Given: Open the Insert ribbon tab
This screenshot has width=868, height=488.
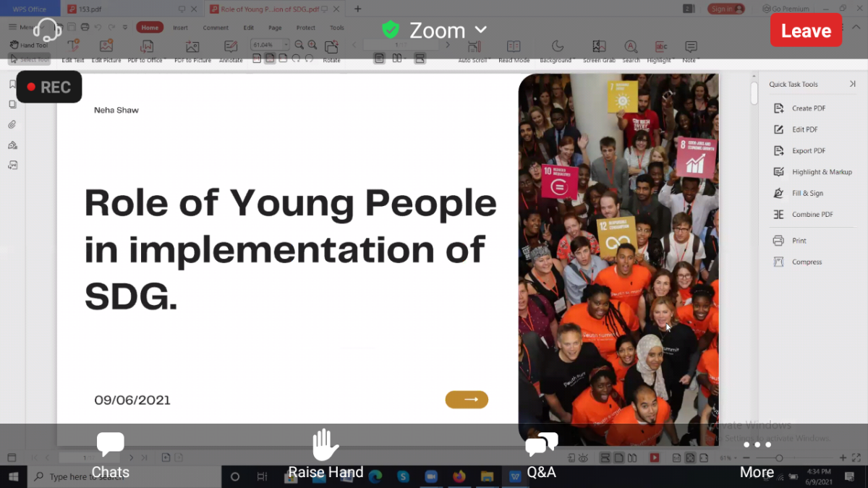Looking at the screenshot, I should click(x=180, y=27).
